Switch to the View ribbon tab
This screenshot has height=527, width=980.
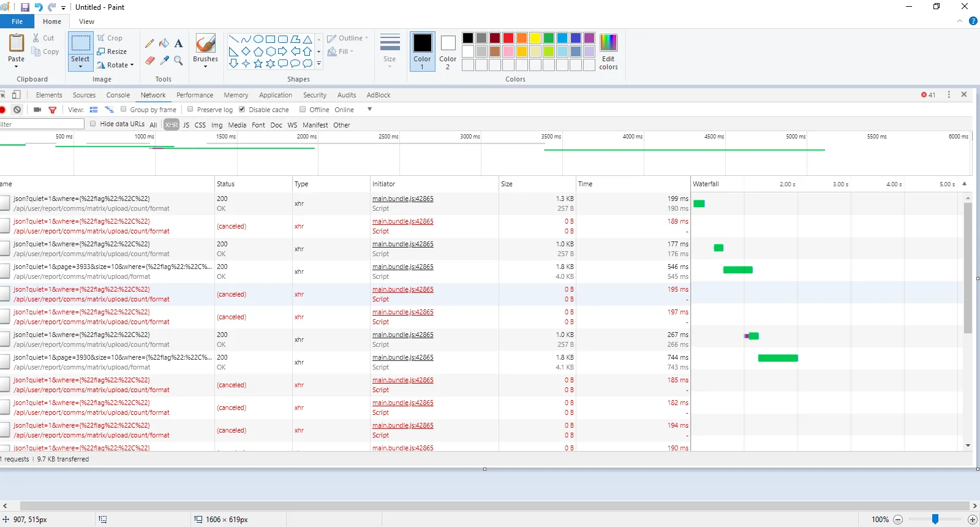click(86, 21)
